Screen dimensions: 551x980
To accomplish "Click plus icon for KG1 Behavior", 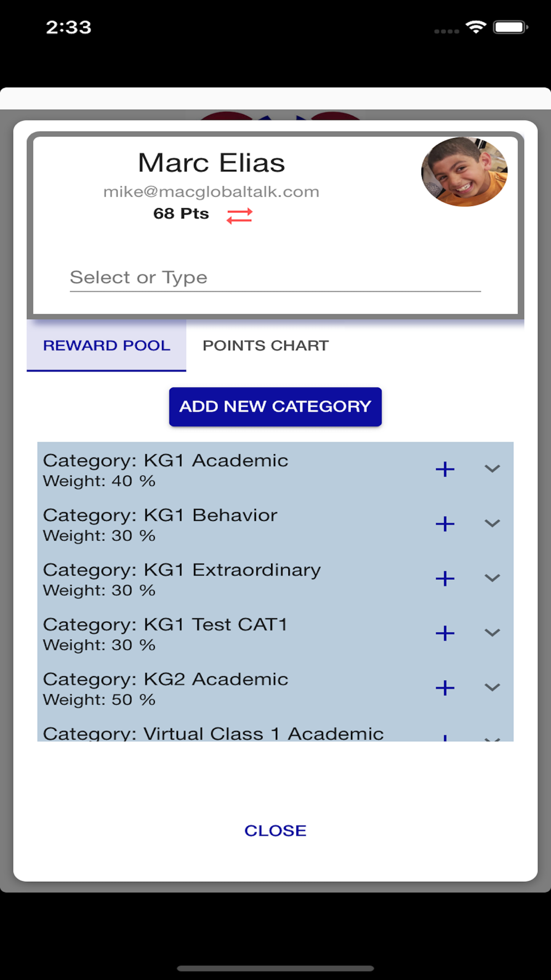I will [445, 524].
